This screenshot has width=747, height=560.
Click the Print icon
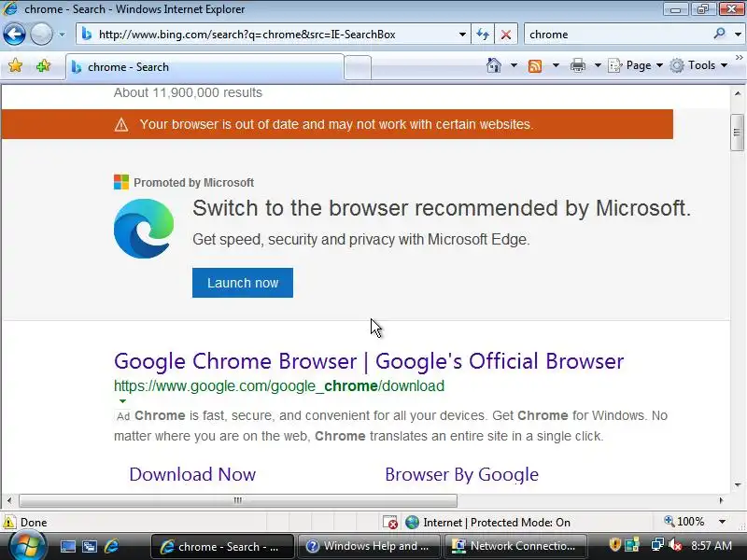coord(577,65)
